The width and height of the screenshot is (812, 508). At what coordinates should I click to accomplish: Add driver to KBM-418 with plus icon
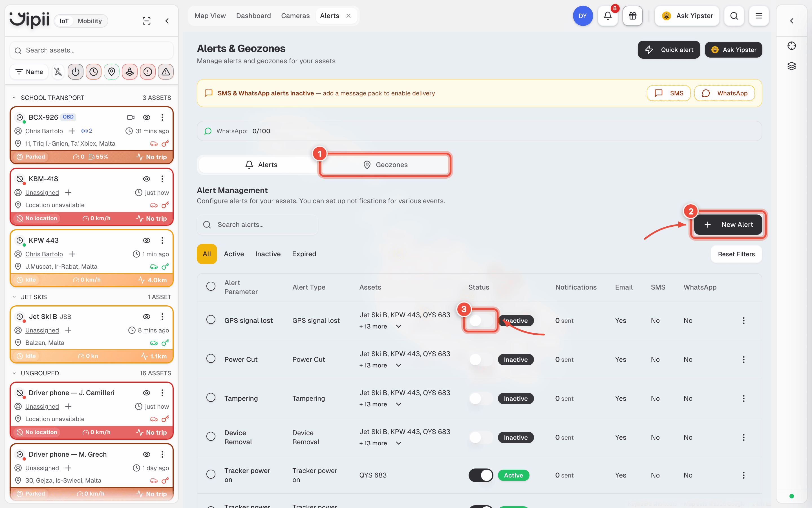click(x=68, y=192)
